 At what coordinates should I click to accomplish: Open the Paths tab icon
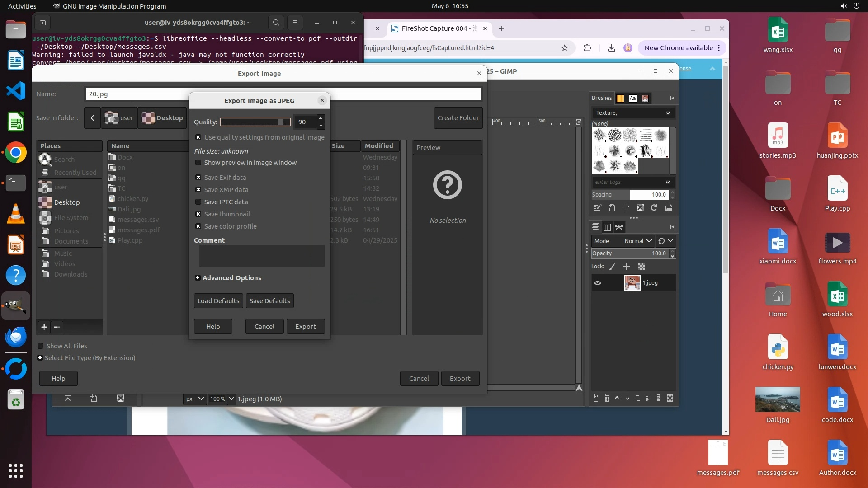click(619, 227)
